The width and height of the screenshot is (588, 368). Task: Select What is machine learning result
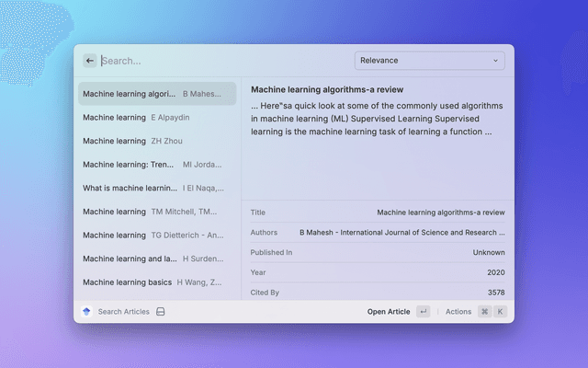click(157, 188)
